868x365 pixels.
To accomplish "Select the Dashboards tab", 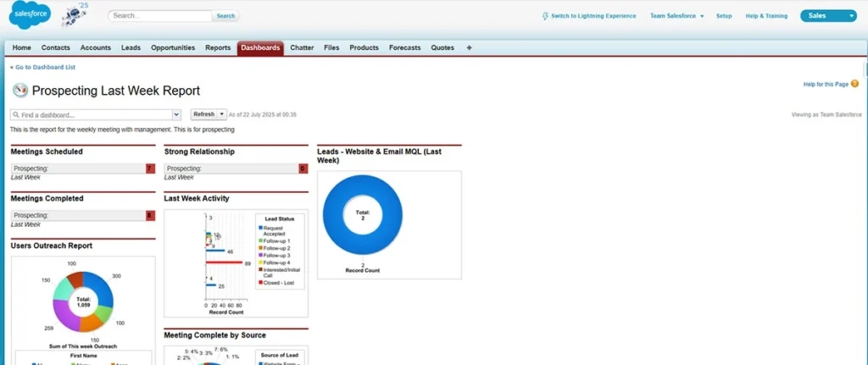I will pos(260,48).
